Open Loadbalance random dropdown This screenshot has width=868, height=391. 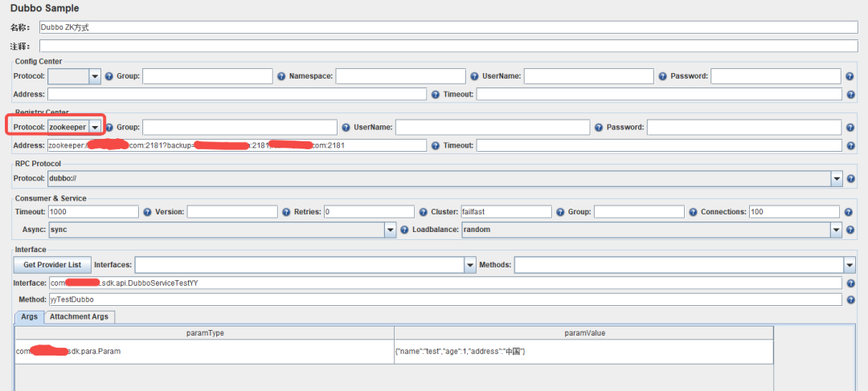click(x=837, y=230)
